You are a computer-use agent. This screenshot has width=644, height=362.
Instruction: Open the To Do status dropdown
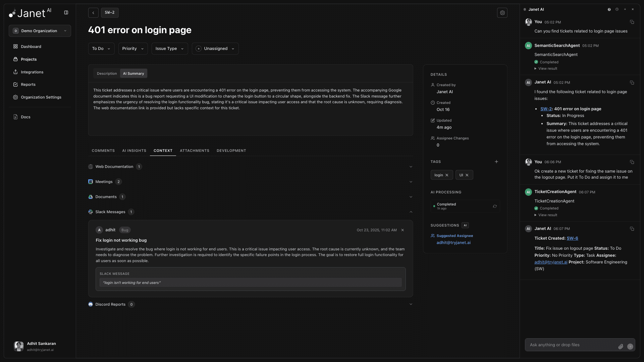tap(101, 49)
